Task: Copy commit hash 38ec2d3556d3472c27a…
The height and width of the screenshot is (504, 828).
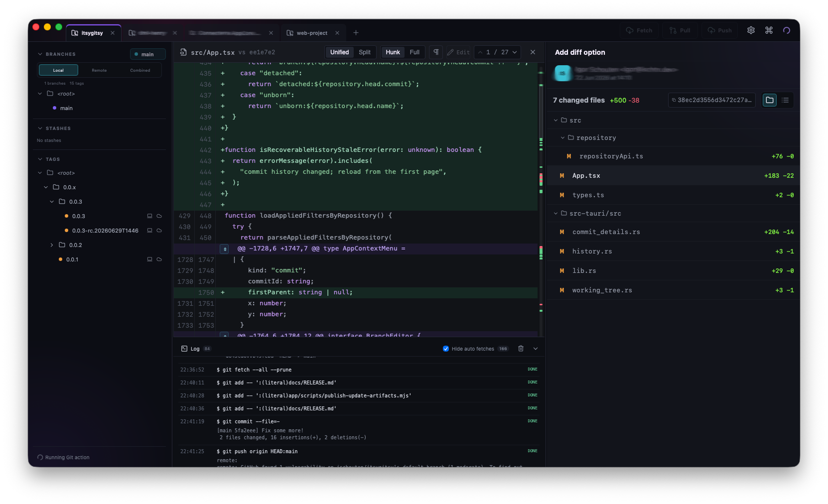Action: coord(711,100)
